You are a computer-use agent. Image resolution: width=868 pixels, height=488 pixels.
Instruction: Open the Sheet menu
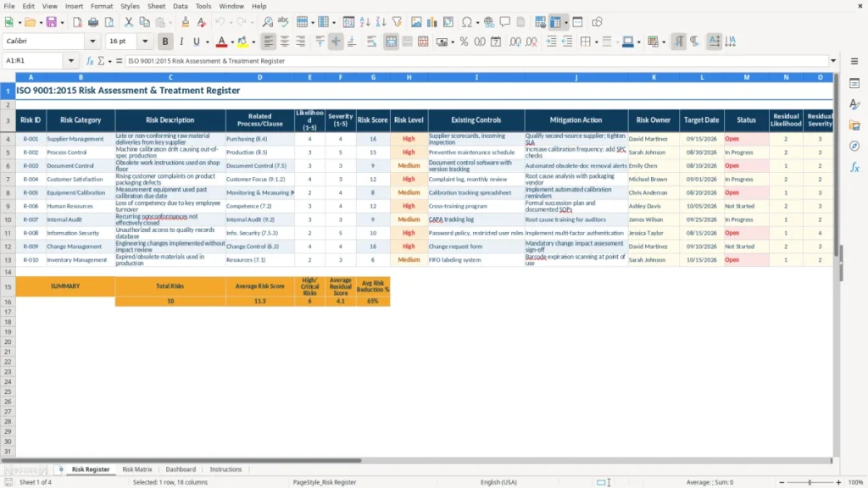[x=156, y=6]
